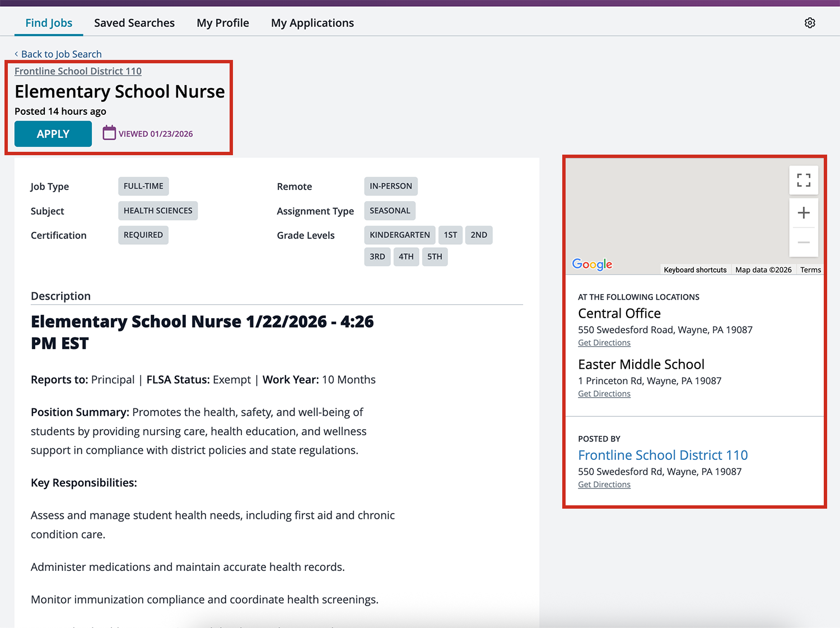Screen dimensions: 840x628
Task: Open the Terms link on the map
Action: pyautogui.click(x=810, y=269)
